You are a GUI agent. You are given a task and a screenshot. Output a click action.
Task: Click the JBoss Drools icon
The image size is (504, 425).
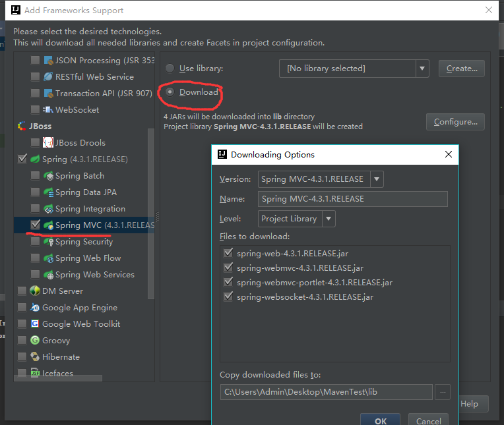[48, 142]
